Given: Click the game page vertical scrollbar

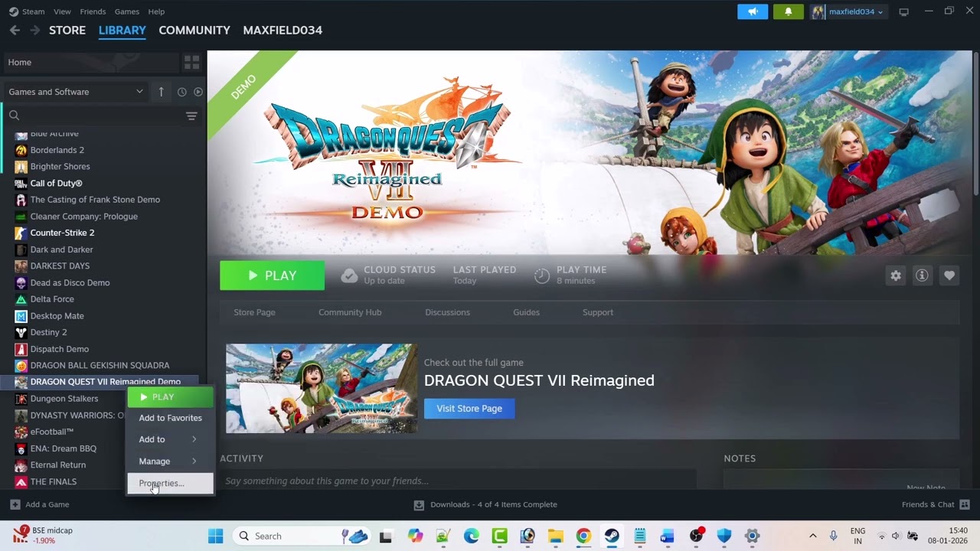Looking at the screenshot, I should pos(975,122).
